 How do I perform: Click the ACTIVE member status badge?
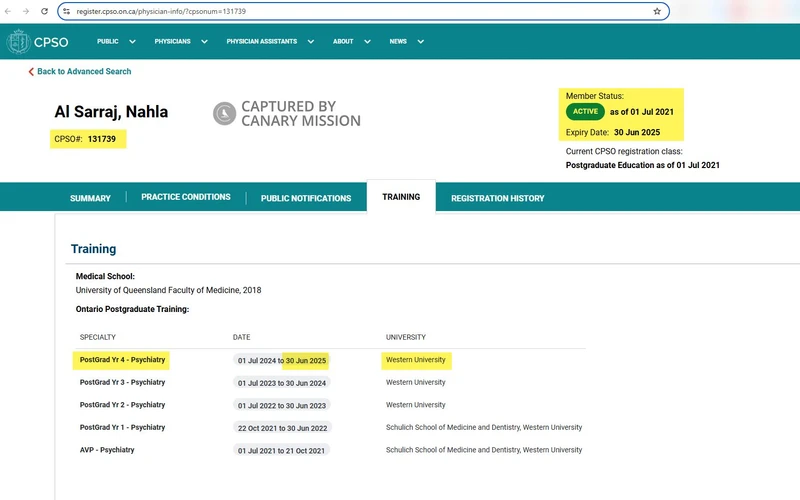[x=585, y=112]
